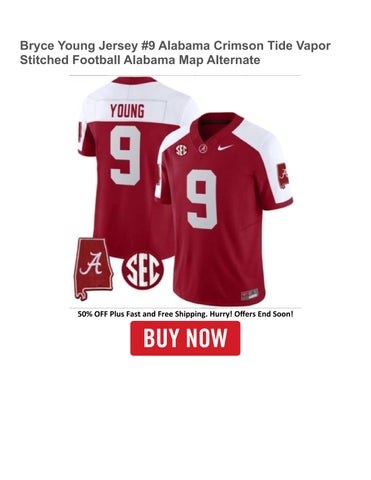The image size is (371, 480).
Task: Select the Alabama map patch with script A
Action: 93,269
